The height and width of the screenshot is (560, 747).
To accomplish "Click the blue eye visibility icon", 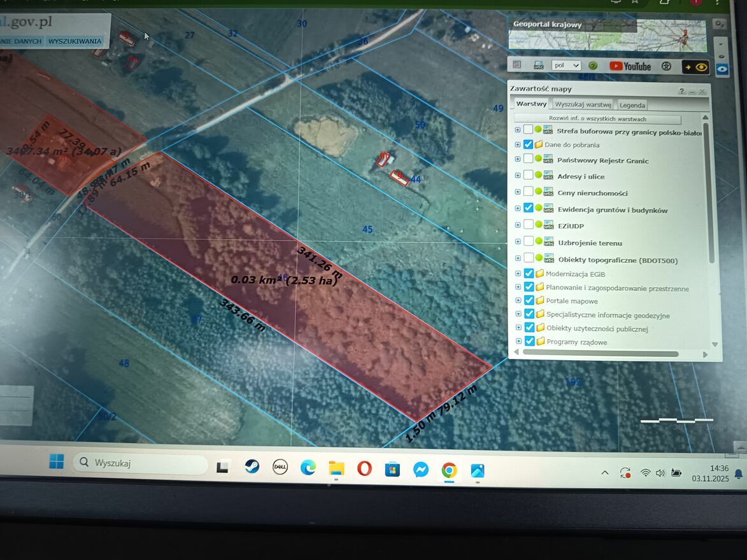I will tap(722, 69).
